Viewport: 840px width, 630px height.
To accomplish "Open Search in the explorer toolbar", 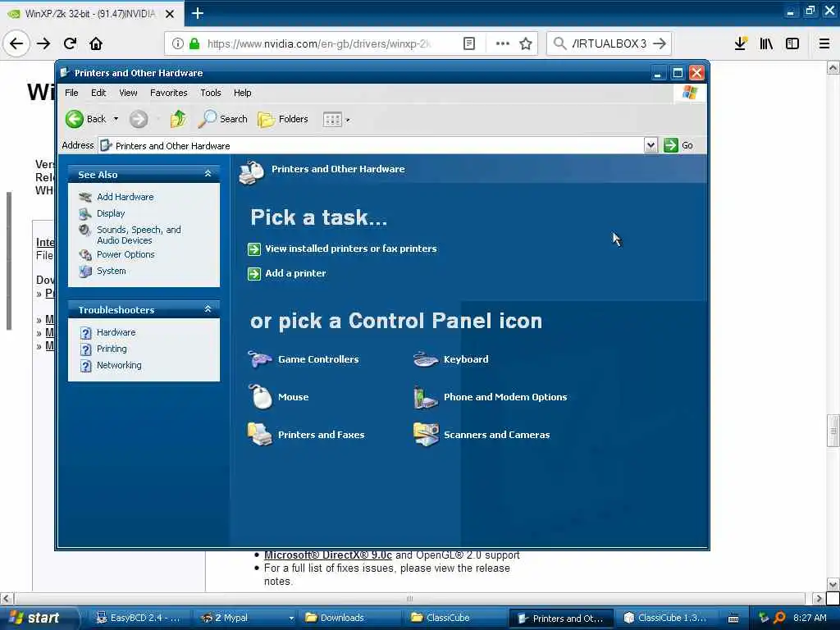I will 222,119.
